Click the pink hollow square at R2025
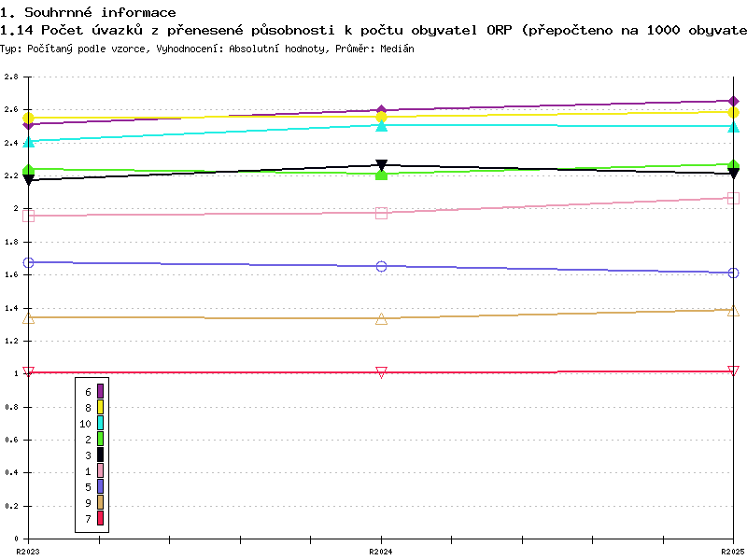Image resolution: width=747 pixels, height=560 pixels. [733, 198]
